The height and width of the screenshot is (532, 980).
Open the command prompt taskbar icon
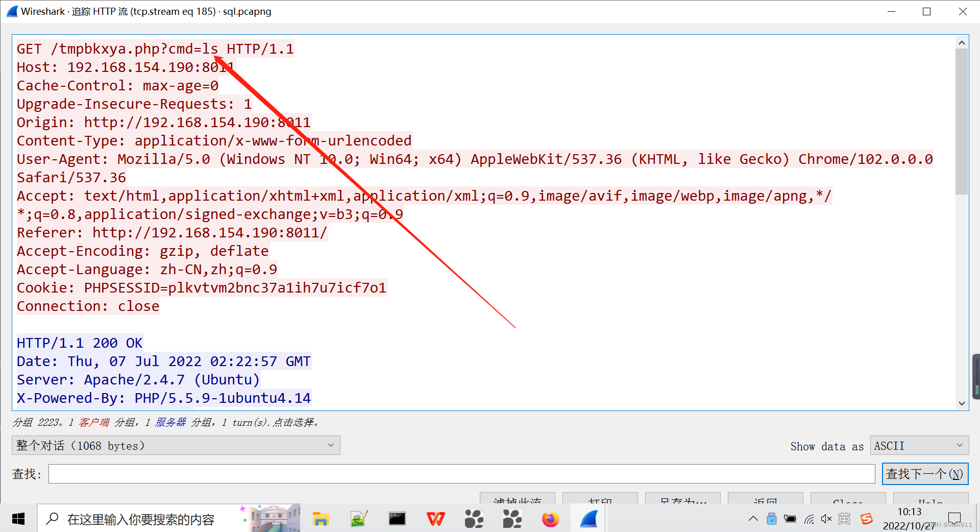click(397, 519)
